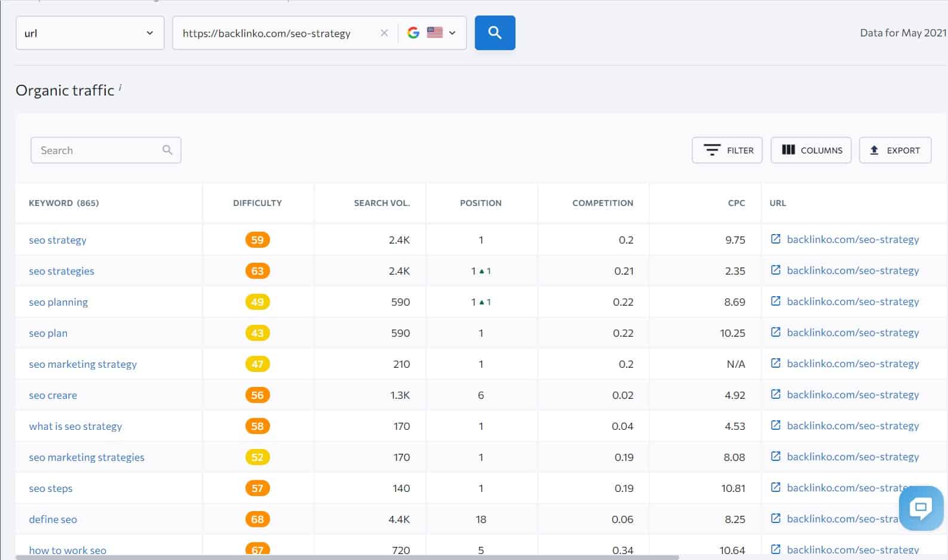Click external link icon in 'seo strategy' row
948x560 pixels.
point(775,239)
